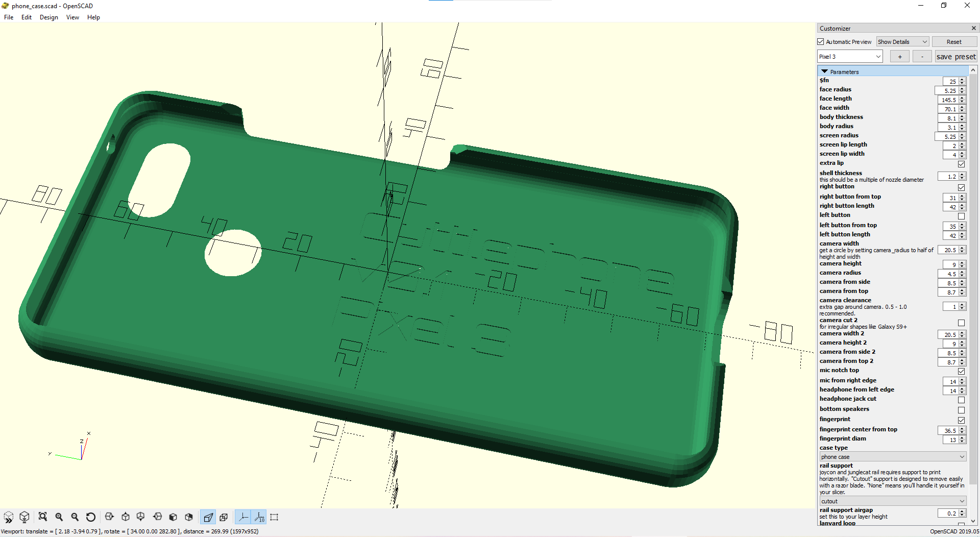This screenshot has width=980, height=537.
Task: Click the + button to add preset
Action: coord(900,57)
